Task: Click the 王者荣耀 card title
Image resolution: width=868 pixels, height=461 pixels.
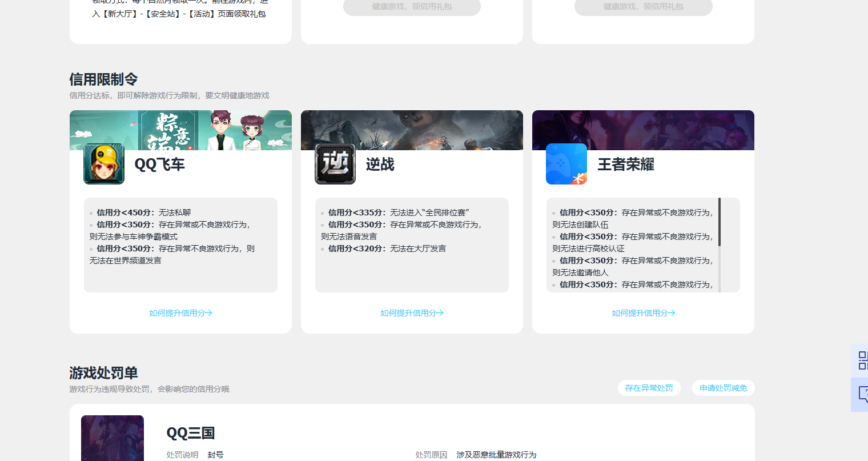Action: [626, 165]
